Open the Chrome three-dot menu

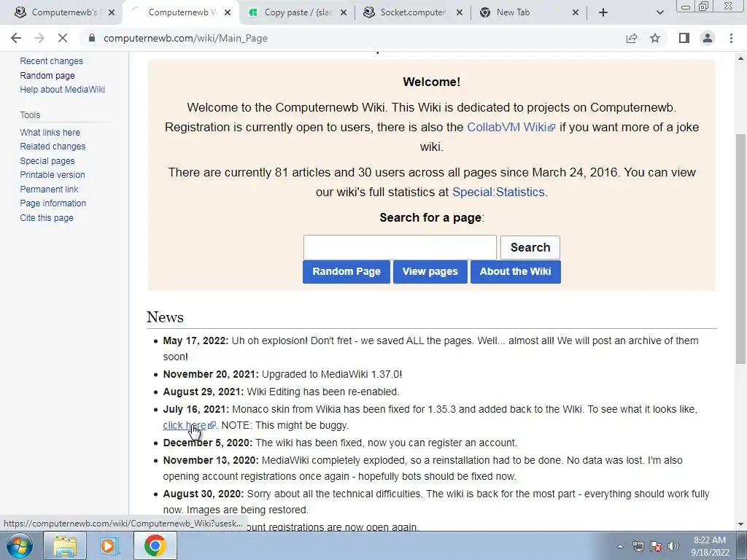click(731, 38)
